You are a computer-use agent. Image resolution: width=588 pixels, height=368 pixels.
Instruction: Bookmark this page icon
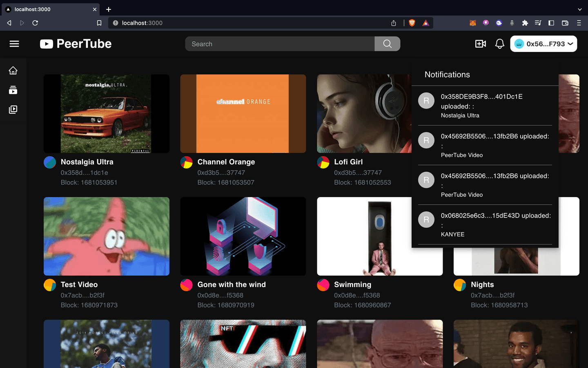tap(99, 23)
